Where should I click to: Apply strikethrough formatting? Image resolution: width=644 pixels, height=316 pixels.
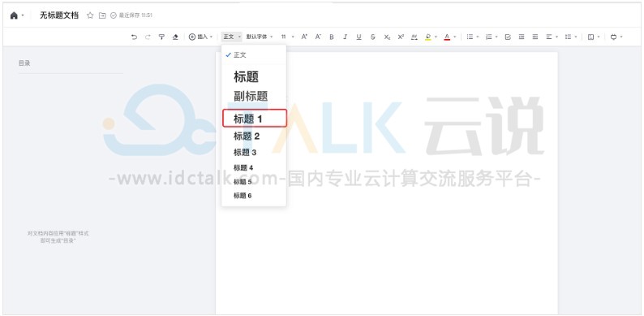[x=373, y=37]
